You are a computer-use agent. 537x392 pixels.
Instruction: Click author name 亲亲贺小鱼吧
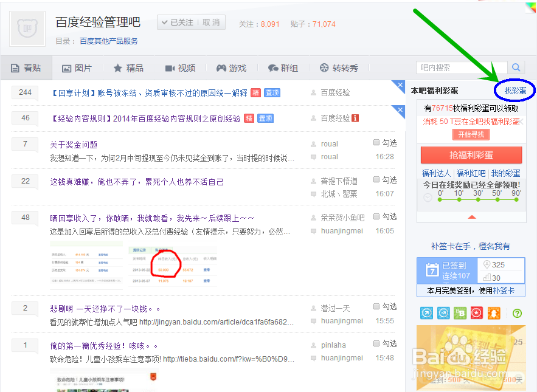coord(342,218)
